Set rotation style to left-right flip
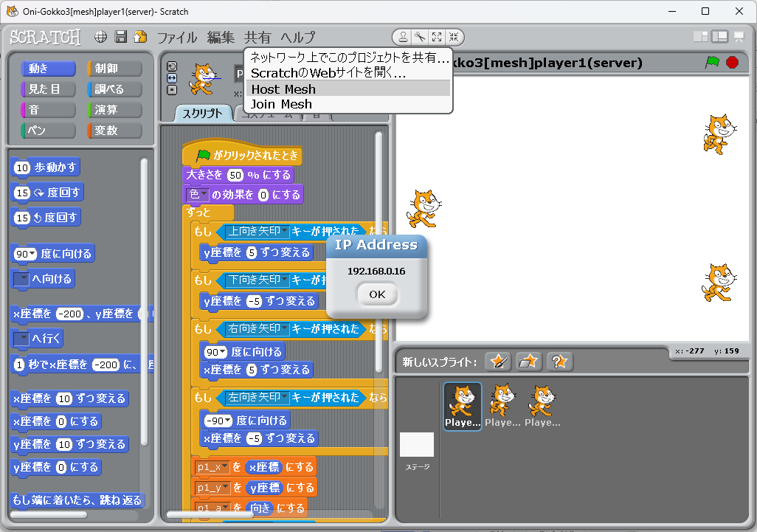Viewport: 757px width, 532px height. [172, 77]
